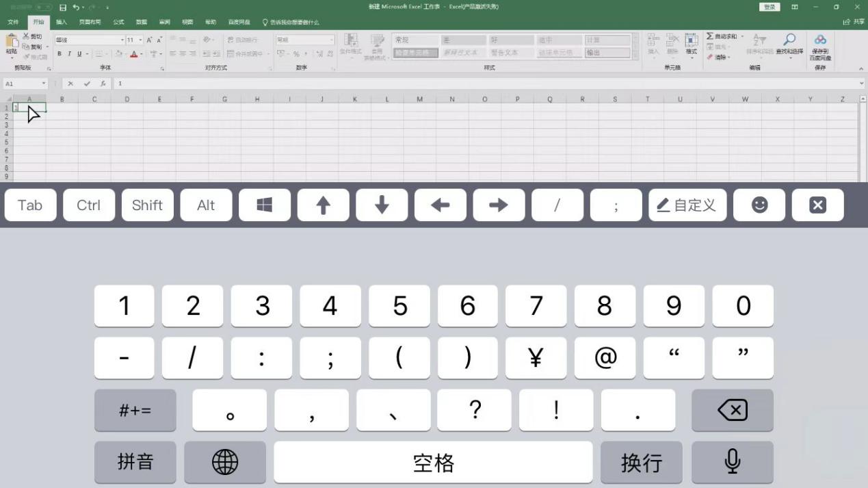This screenshot has width=868, height=488.
Task: Click the Undo arrow in quick access toolbar
Action: [76, 8]
